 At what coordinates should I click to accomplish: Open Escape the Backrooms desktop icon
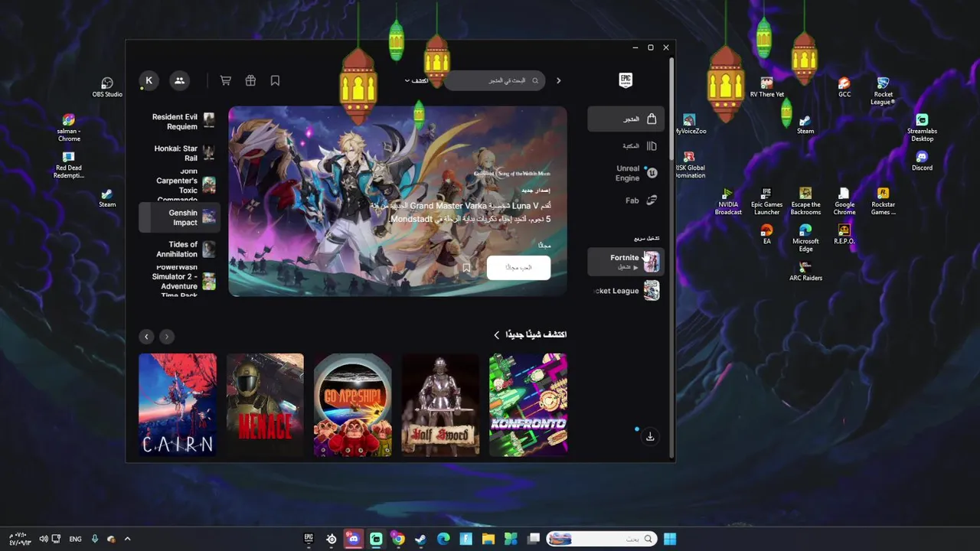805,201
